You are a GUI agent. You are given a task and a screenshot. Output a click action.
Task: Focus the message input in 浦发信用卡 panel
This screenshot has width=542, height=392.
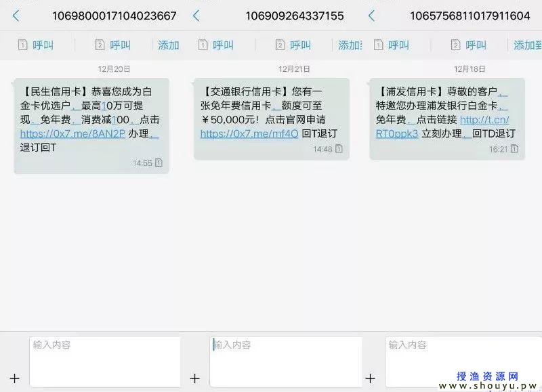(x=463, y=362)
